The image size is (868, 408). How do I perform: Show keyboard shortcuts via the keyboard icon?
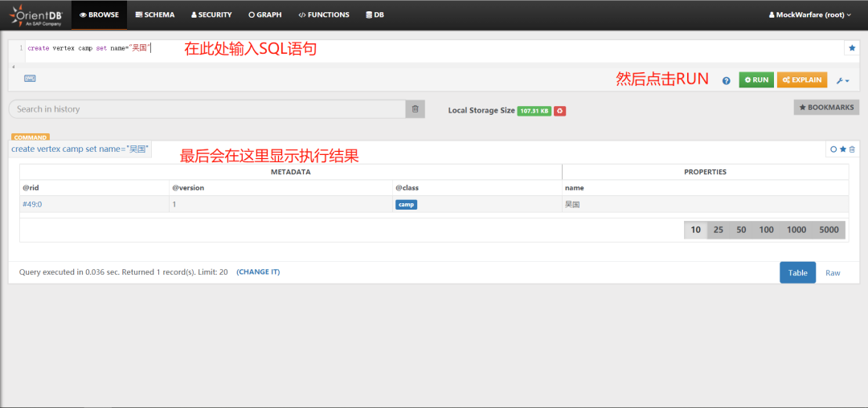click(x=30, y=79)
